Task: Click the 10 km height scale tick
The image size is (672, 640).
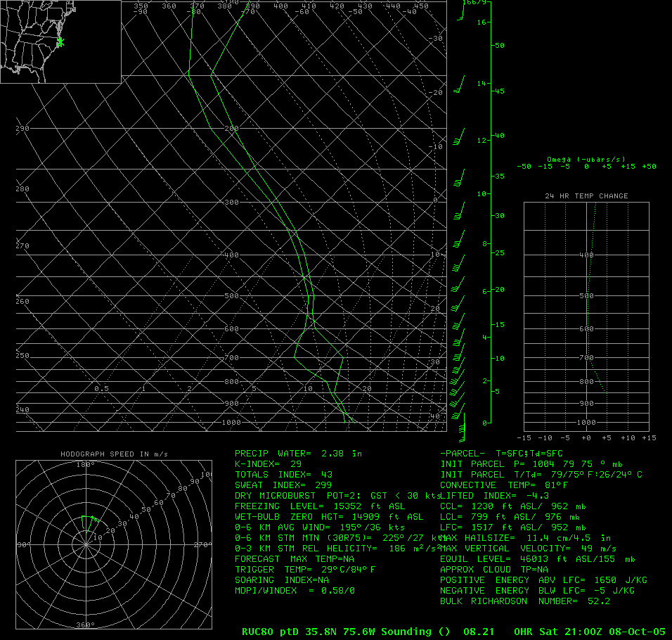Action: click(x=482, y=193)
